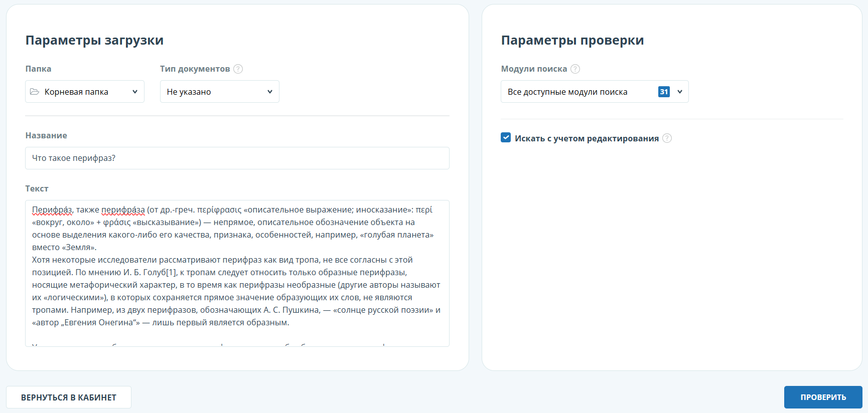Click the help icon beside Тип документов
Viewport: 868px width, 413px height.
click(x=238, y=69)
